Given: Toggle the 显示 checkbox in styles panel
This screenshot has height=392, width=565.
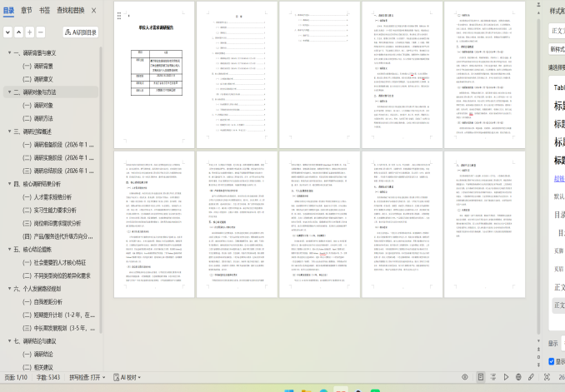Looking at the screenshot, I should (x=552, y=361).
